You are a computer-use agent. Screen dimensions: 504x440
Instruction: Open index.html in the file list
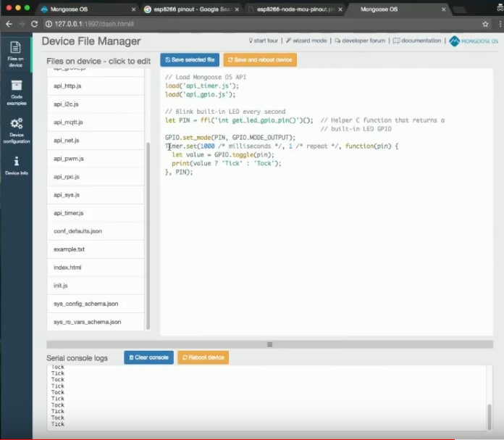coord(96,267)
